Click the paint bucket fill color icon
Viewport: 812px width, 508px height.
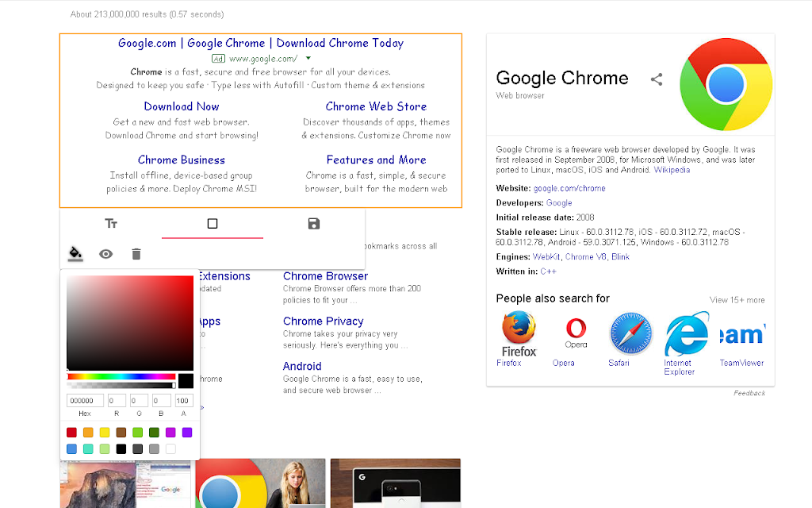[x=75, y=253]
